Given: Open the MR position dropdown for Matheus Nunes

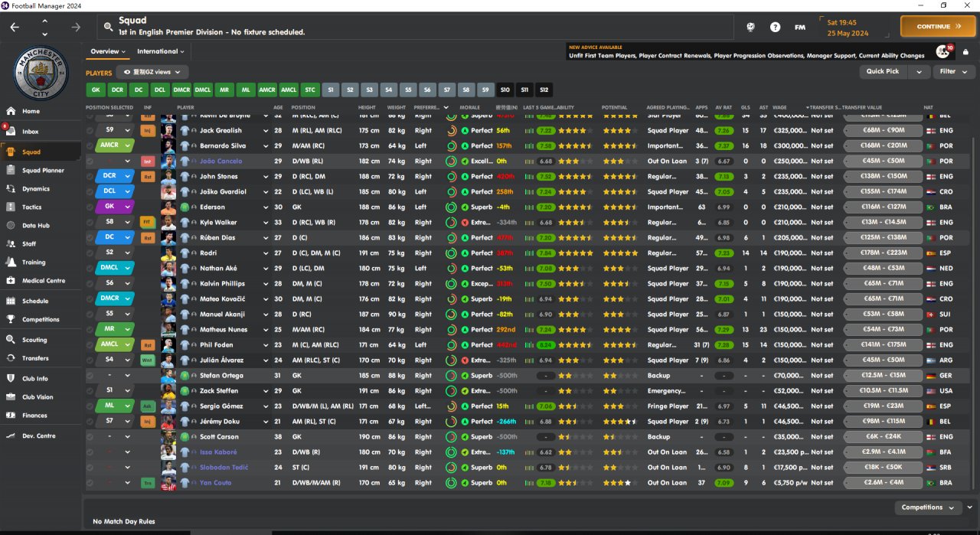Looking at the screenshot, I should coord(127,329).
